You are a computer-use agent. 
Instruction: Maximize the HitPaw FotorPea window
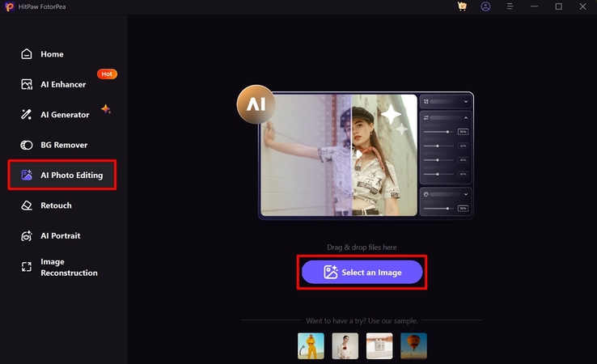[x=558, y=6]
